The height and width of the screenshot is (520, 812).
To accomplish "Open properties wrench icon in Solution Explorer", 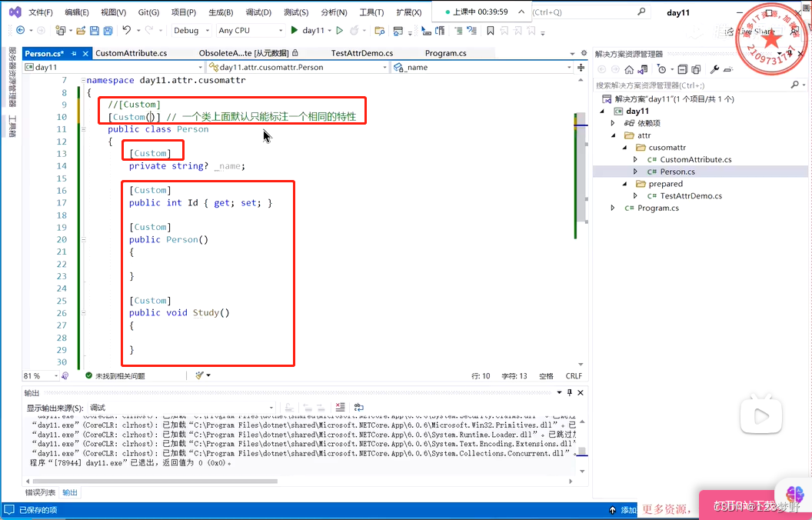I will tap(714, 69).
